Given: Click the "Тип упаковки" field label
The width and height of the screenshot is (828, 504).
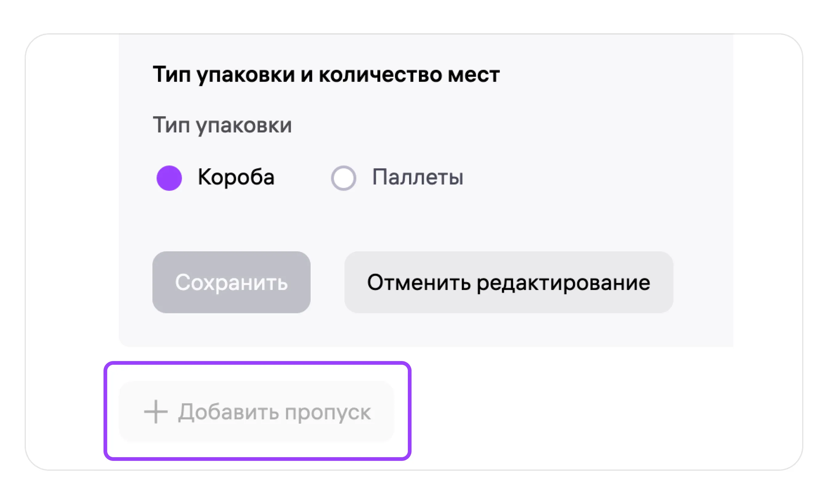Looking at the screenshot, I should pyautogui.click(x=222, y=125).
